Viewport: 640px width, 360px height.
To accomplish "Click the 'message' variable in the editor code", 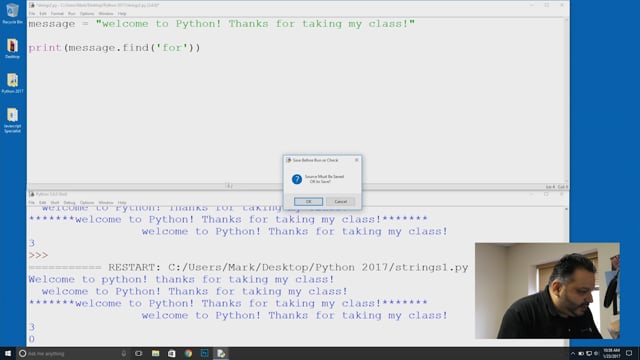I will (52, 24).
